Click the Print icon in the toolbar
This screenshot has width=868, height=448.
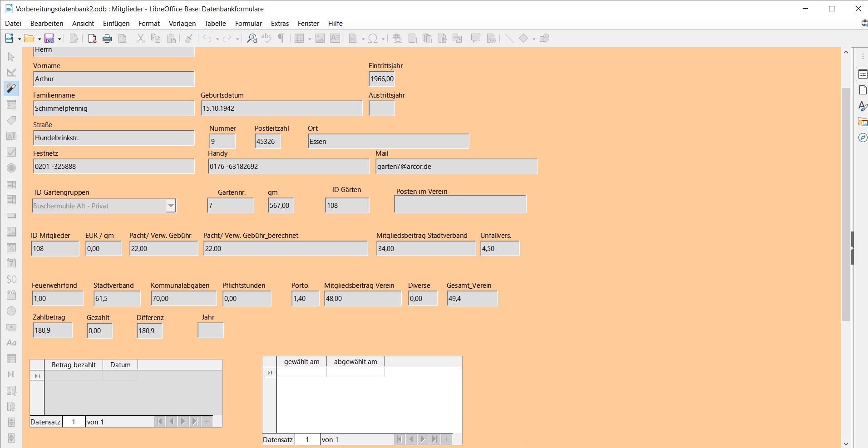coord(107,38)
